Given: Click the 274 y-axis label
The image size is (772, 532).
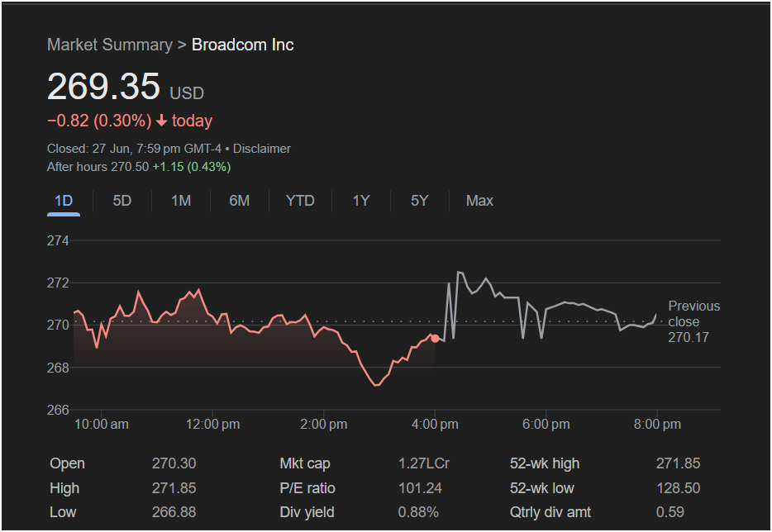Looking at the screenshot, I should [58, 240].
